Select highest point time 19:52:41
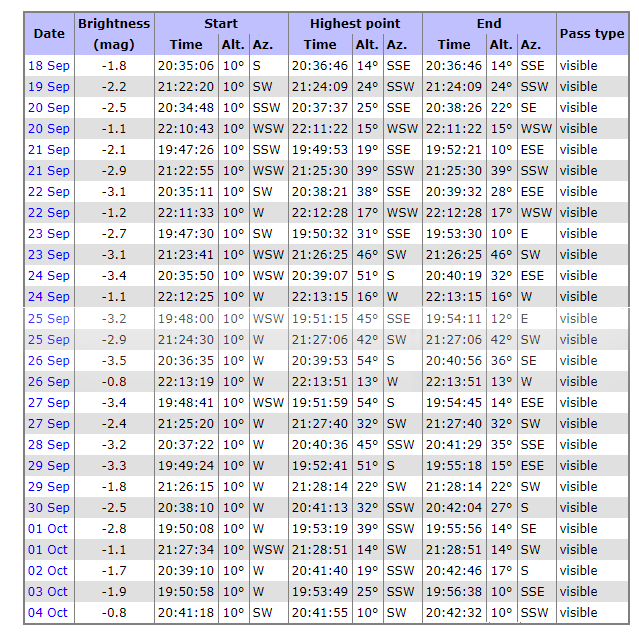Screen dimensions: 639x636 pyautogui.click(x=320, y=466)
